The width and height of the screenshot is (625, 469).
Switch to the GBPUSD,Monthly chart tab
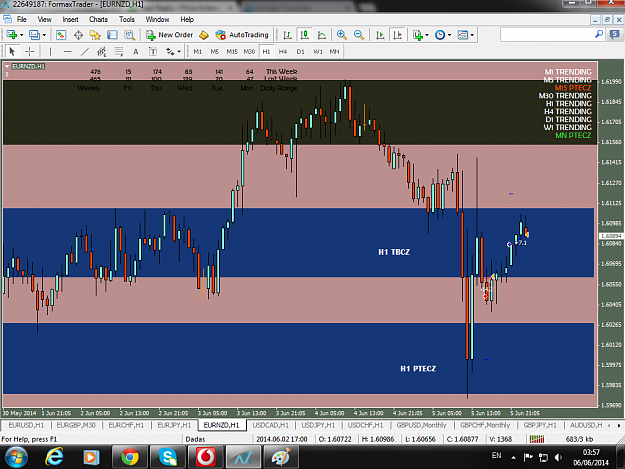click(x=421, y=425)
